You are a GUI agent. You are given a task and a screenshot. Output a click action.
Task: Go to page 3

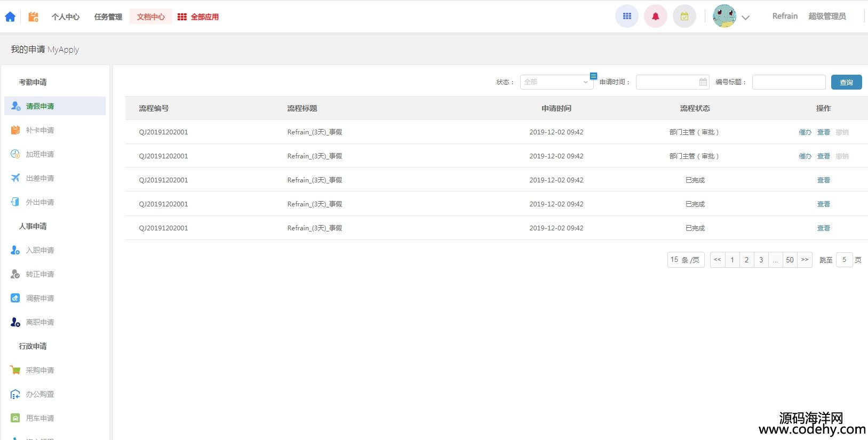click(x=761, y=260)
